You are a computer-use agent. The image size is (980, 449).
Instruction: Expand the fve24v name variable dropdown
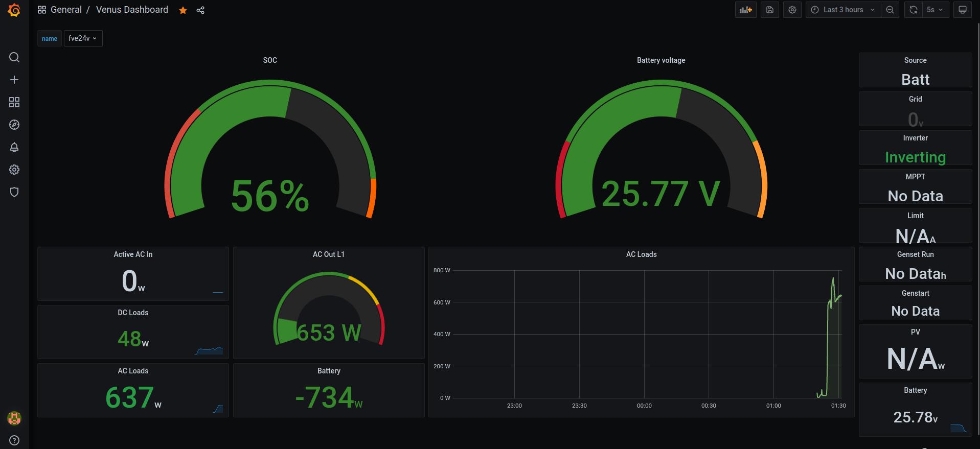[x=83, y=38]
